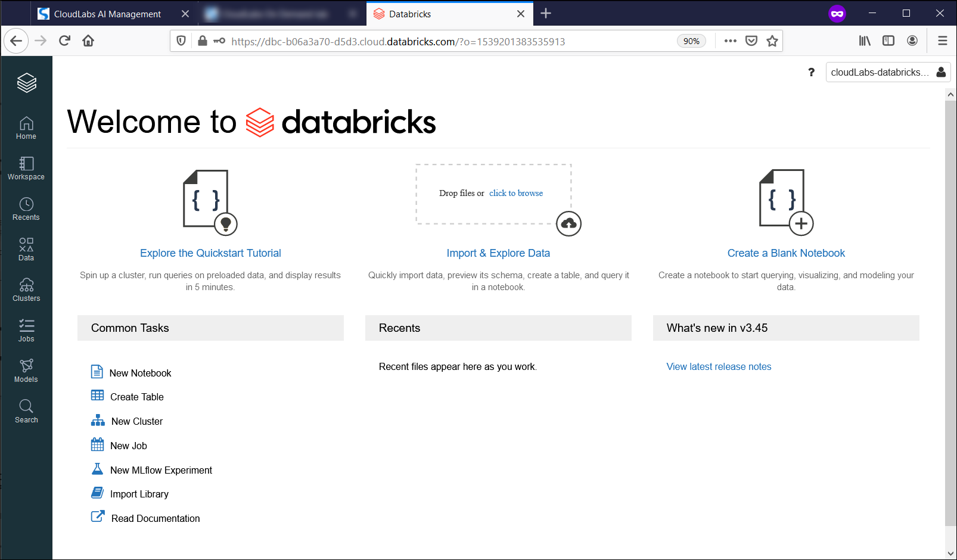Bookmark this page with star icon
Viewport: 957px width, 560px height.
pos(772,41)
